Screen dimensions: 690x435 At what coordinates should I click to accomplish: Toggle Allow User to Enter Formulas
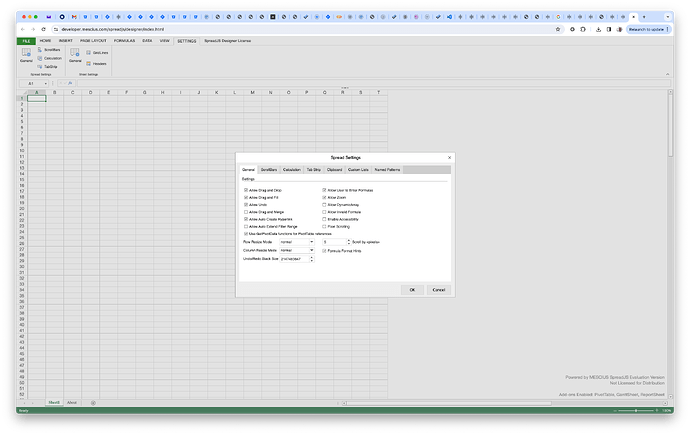point(324,190)
